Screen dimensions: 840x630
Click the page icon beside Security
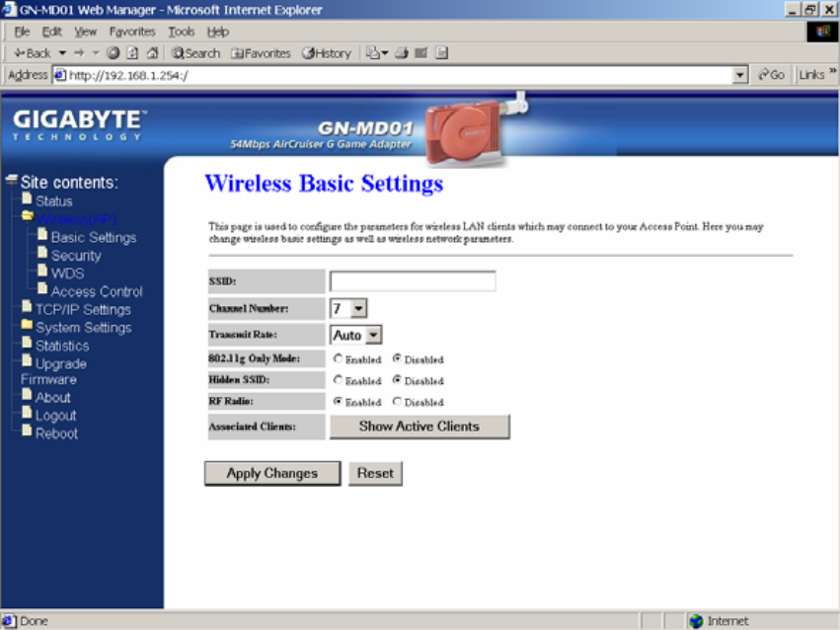click(x=42, y=253)
